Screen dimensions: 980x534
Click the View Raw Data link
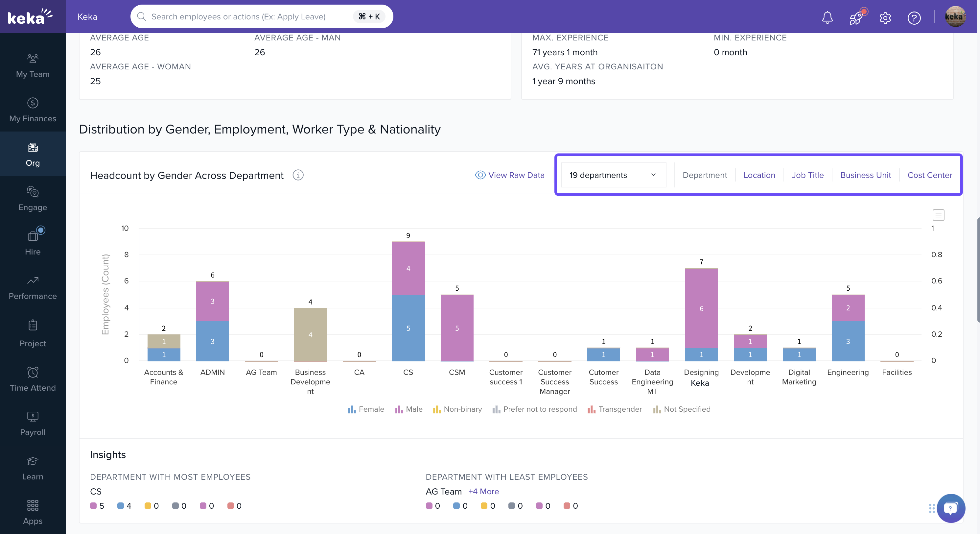(510, 175)
